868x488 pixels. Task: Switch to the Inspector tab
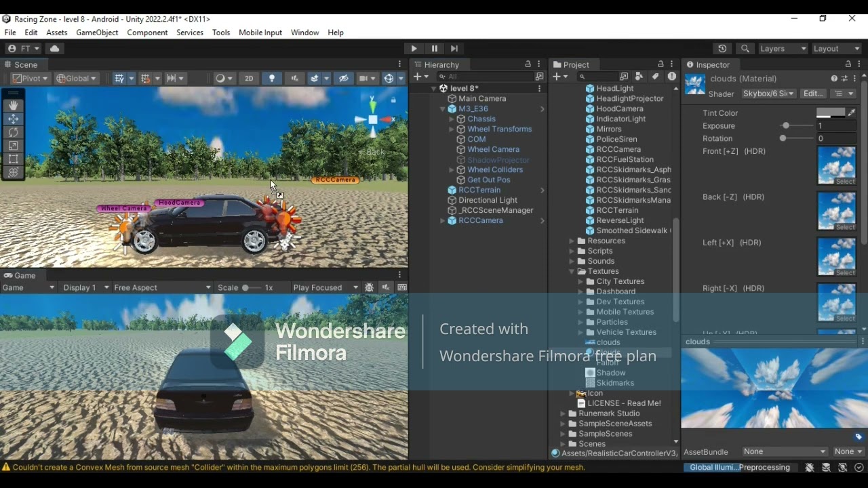click(708, 64)
